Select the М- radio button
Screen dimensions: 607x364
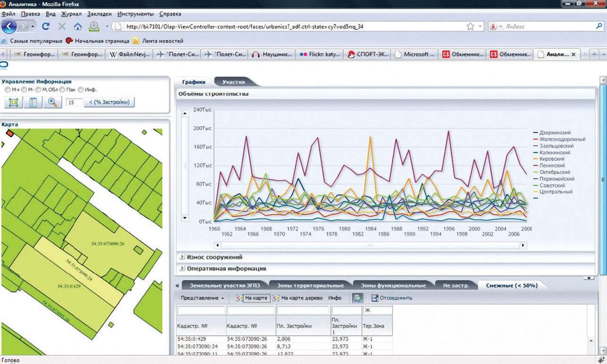pos(24,90)
